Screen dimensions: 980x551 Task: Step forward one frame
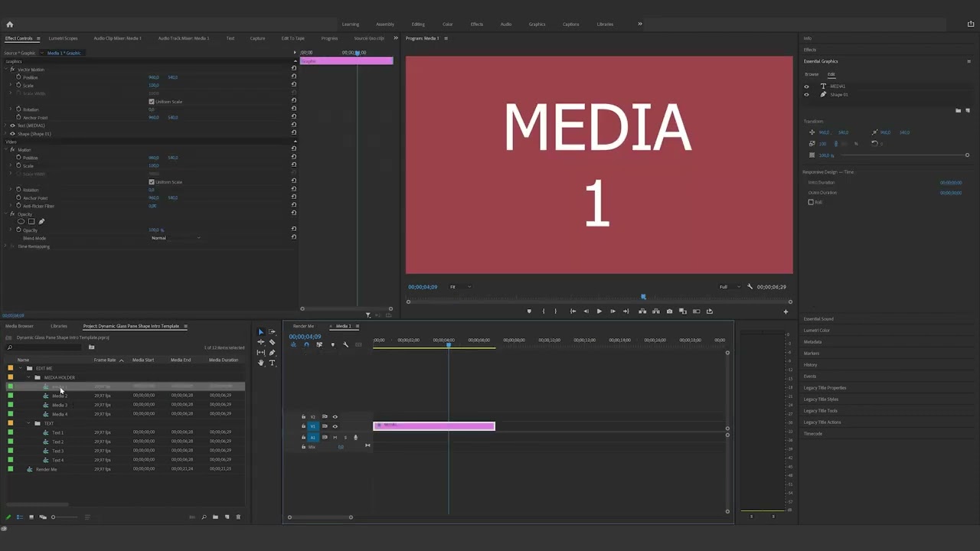click(x=612, y=311)
